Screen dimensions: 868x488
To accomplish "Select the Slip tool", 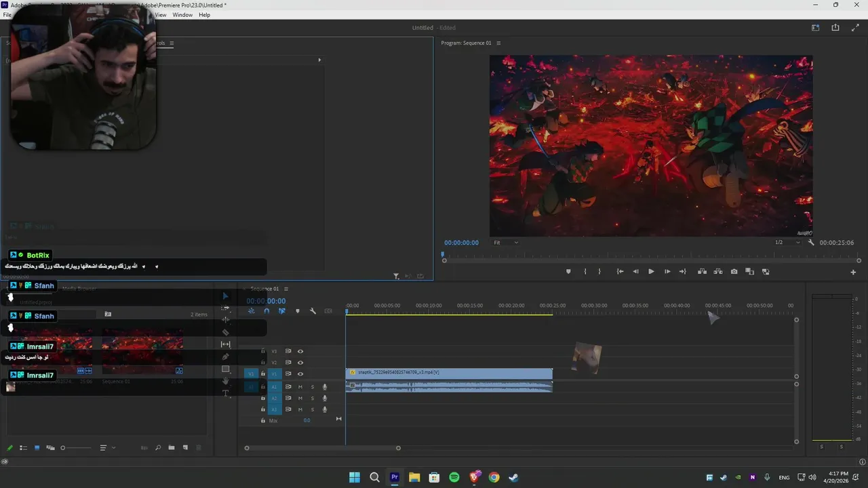I will click(x=226, y=344).
